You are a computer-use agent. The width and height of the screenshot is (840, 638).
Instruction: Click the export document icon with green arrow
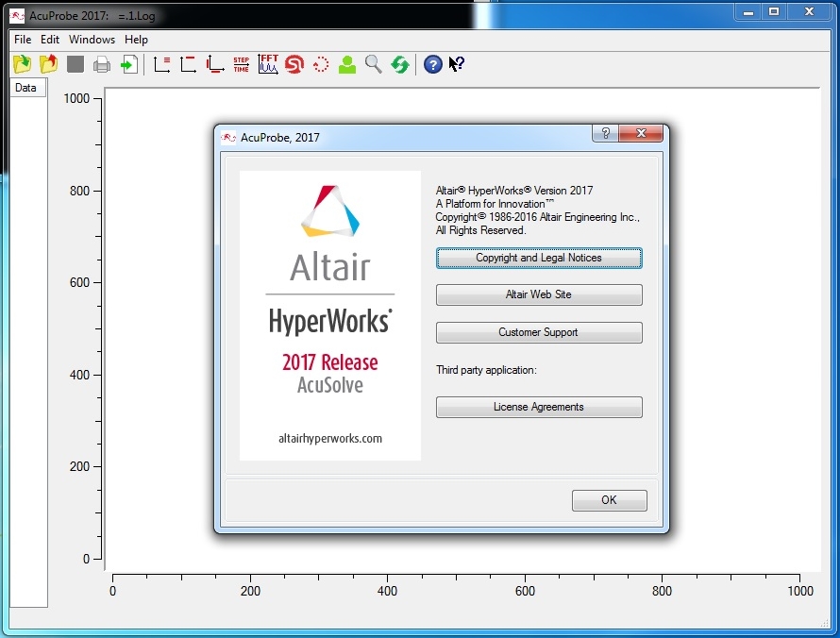tap(129, 65)
